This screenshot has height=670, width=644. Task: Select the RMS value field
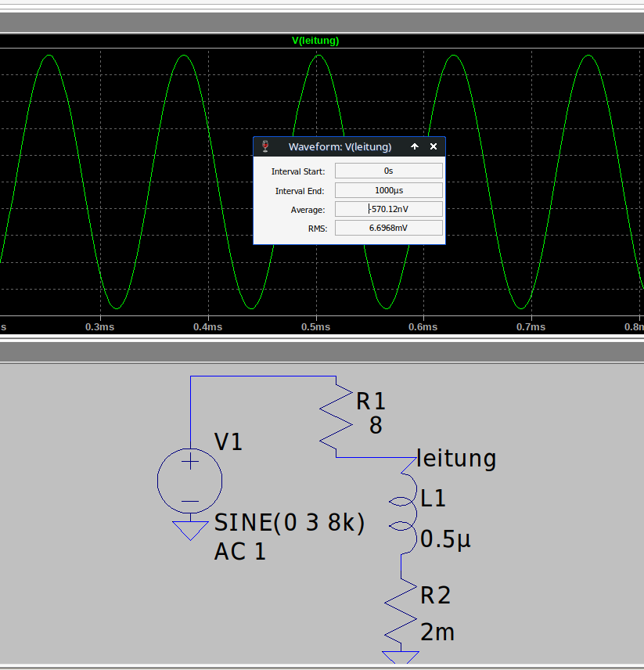click(388, 228)
